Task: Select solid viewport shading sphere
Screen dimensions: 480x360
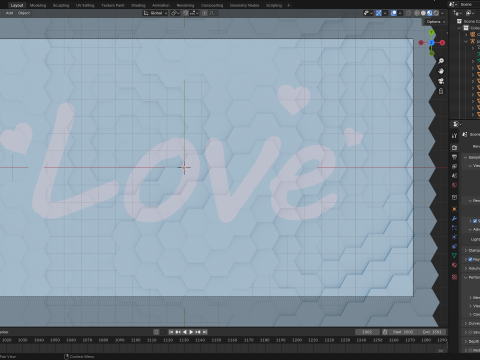Action: click(x=423, y=13)
